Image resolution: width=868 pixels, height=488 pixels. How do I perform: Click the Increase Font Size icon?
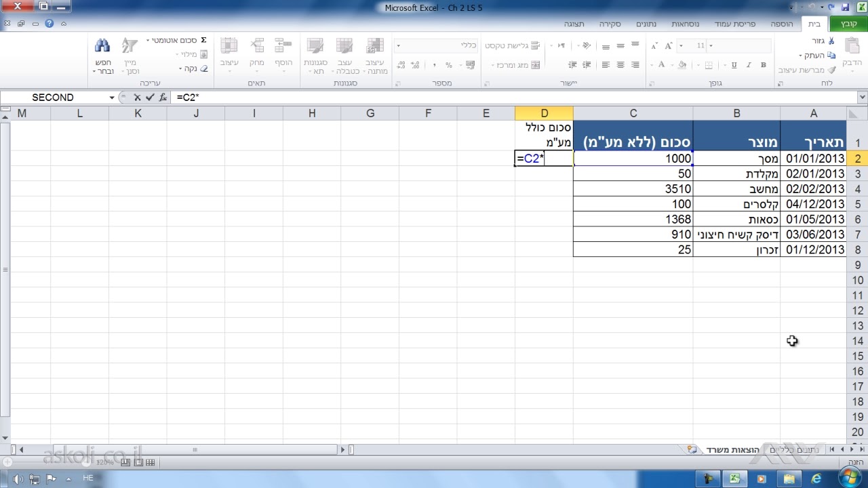pos(669,46)
